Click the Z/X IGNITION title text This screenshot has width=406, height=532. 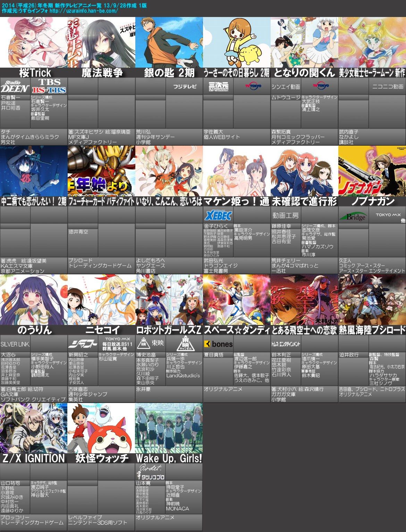tap(34, 458)
